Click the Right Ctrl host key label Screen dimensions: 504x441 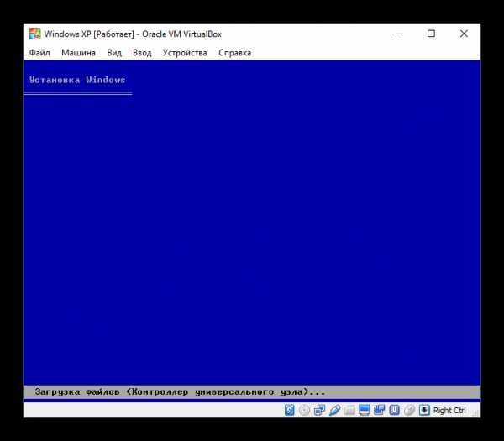[449, 410]
